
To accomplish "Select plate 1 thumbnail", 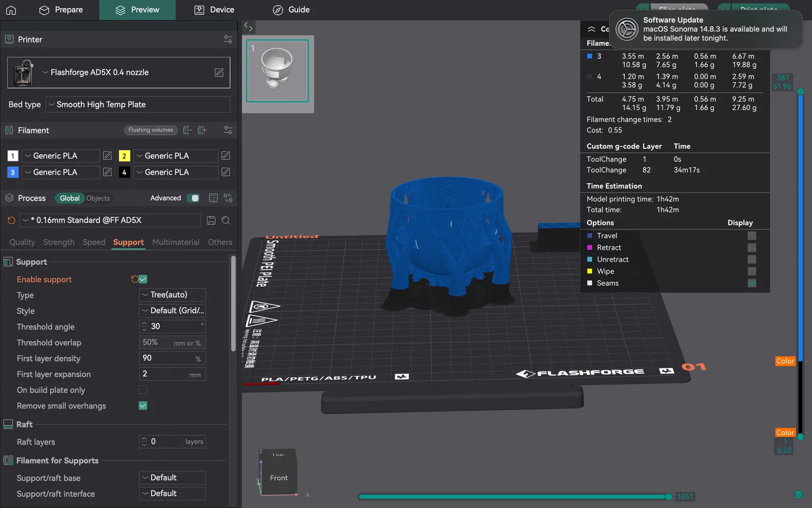I will point(278,71).
